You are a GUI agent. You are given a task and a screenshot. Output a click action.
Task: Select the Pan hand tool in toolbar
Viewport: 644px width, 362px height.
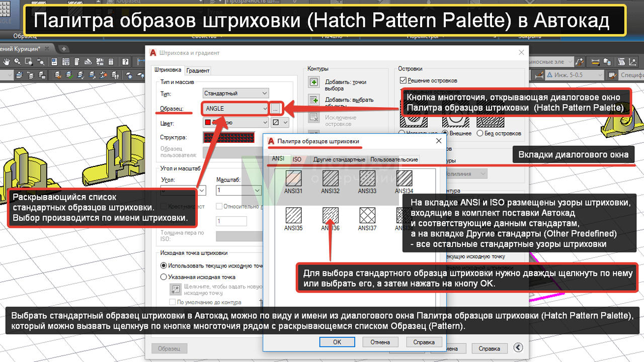pos(7,62)
